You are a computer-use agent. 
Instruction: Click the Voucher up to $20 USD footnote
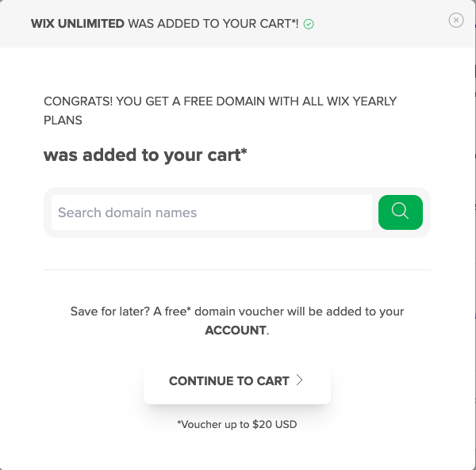(237, 424)
